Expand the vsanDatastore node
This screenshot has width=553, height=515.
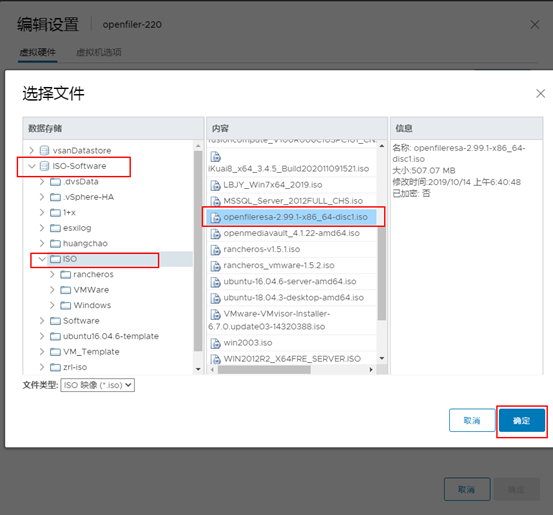pyautogui.click(x=32, y=151)
